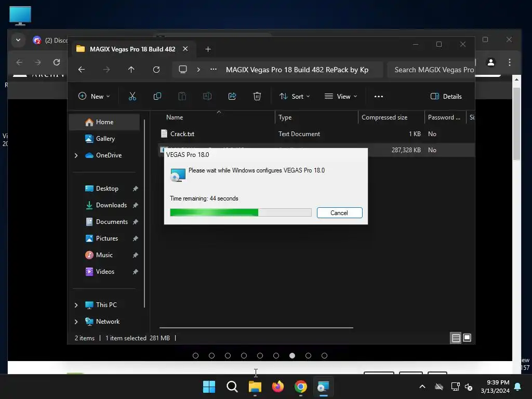The width and height of the screenshot is (532, 399).
Task: Reload the page in Chrome window
Action: pyautogui.click(x=57, y=62)
